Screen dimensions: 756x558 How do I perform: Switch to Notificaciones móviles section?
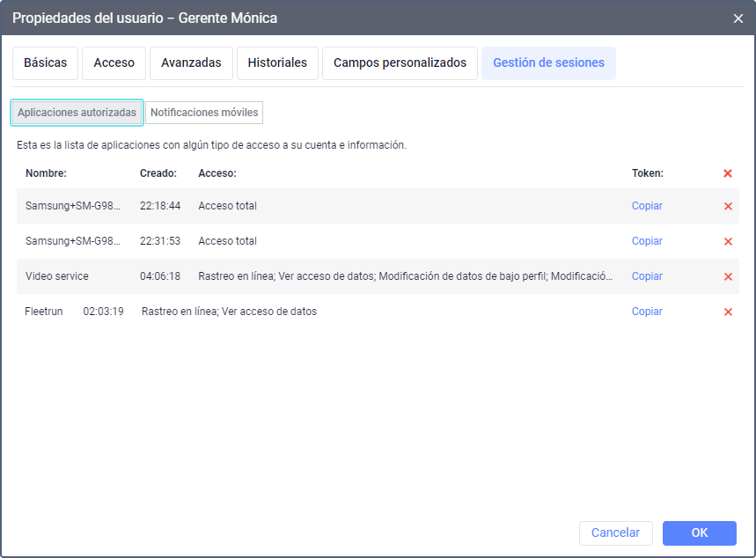click(204, 113)
